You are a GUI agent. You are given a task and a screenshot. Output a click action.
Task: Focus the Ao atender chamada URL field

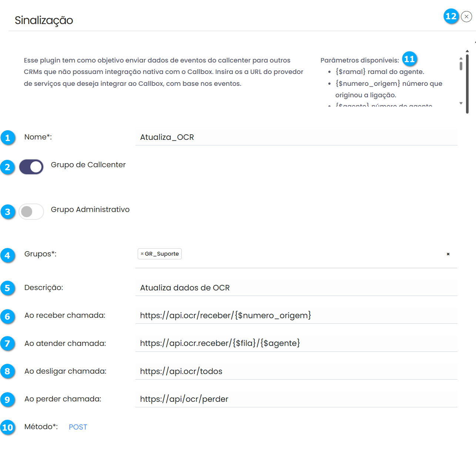point(296,343)
